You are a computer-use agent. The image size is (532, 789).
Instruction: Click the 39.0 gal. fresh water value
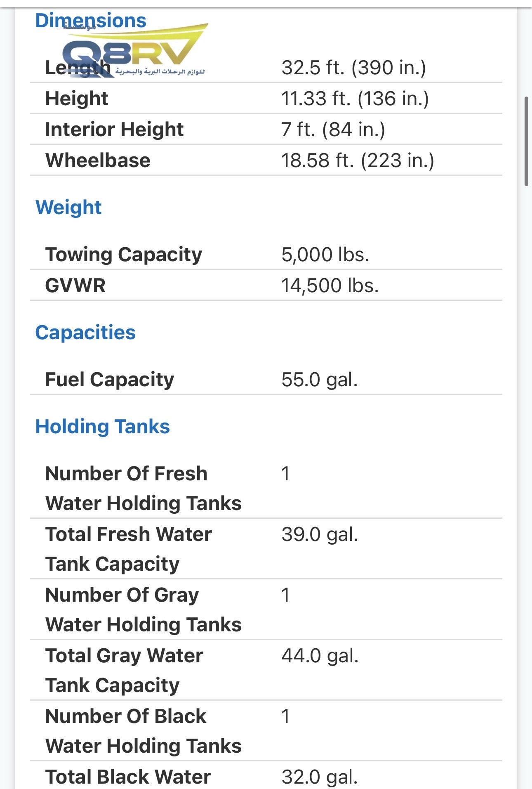pyautogui.click(x=320, y=534)
